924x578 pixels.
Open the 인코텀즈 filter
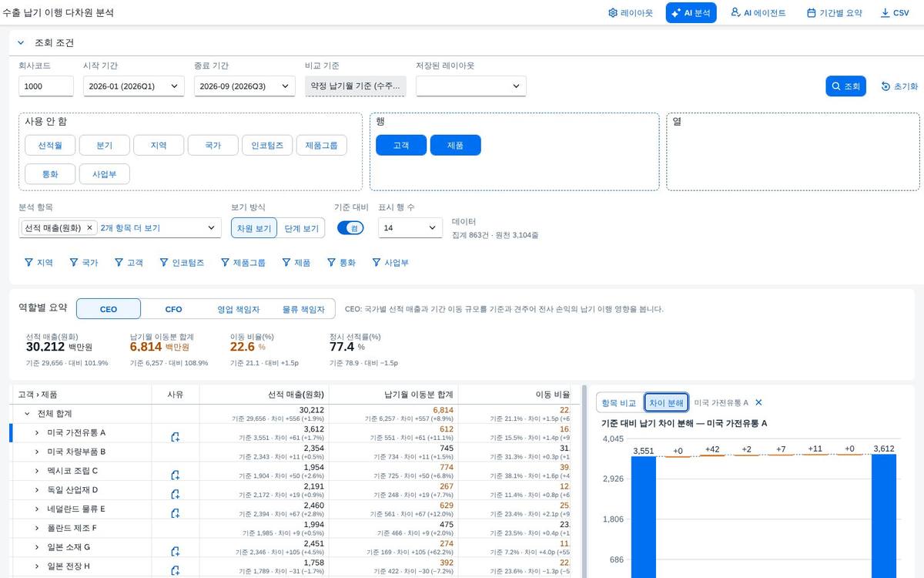pyautogui.click(x=182, y=263)
